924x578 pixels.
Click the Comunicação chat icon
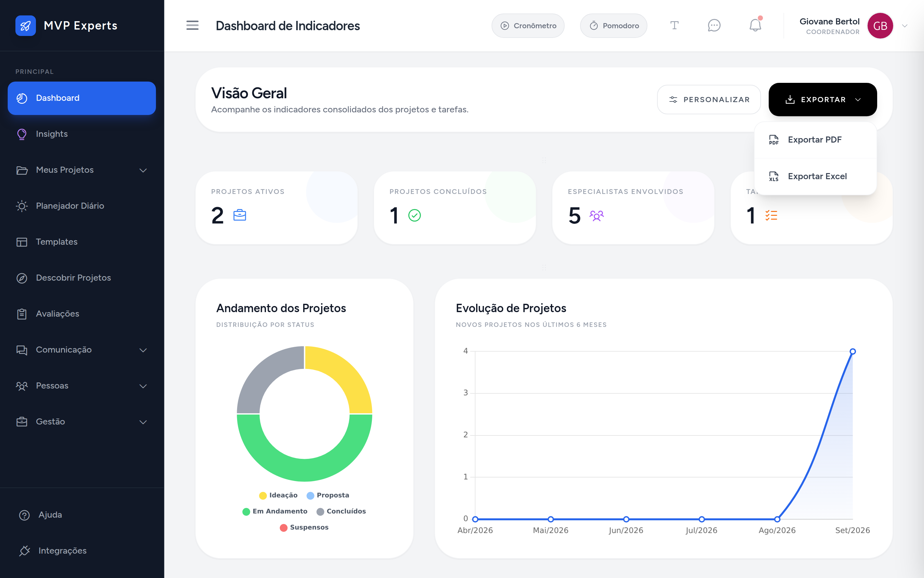[22, 350]
